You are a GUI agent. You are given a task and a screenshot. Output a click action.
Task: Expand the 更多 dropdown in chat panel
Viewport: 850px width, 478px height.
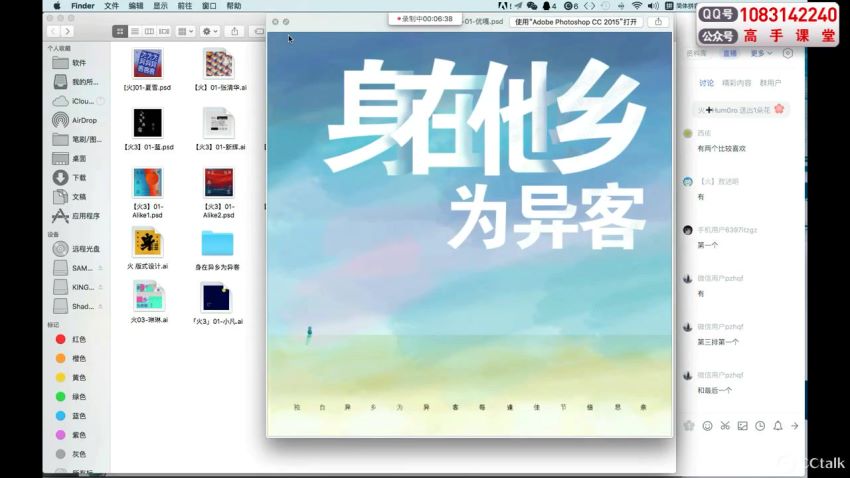coord(761,53)
